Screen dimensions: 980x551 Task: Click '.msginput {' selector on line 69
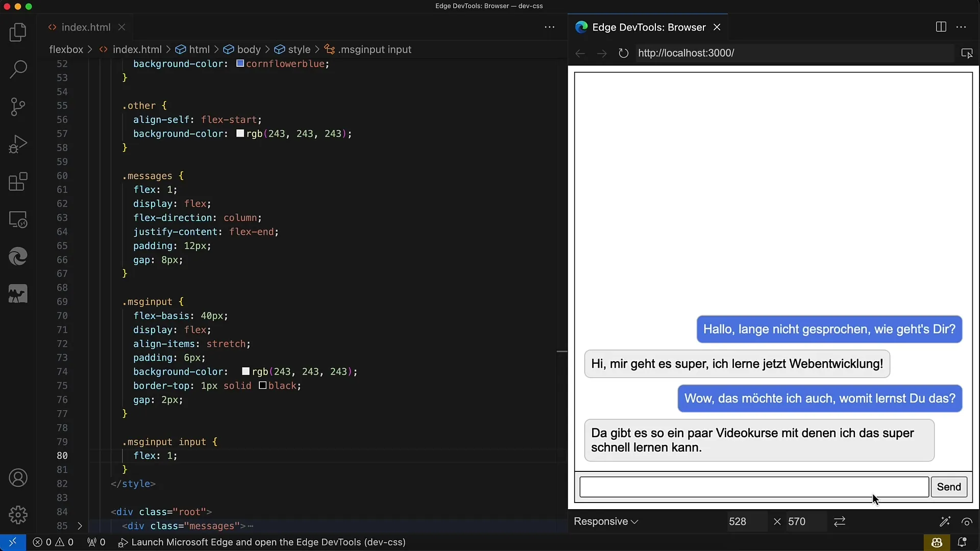coord(153,302)
